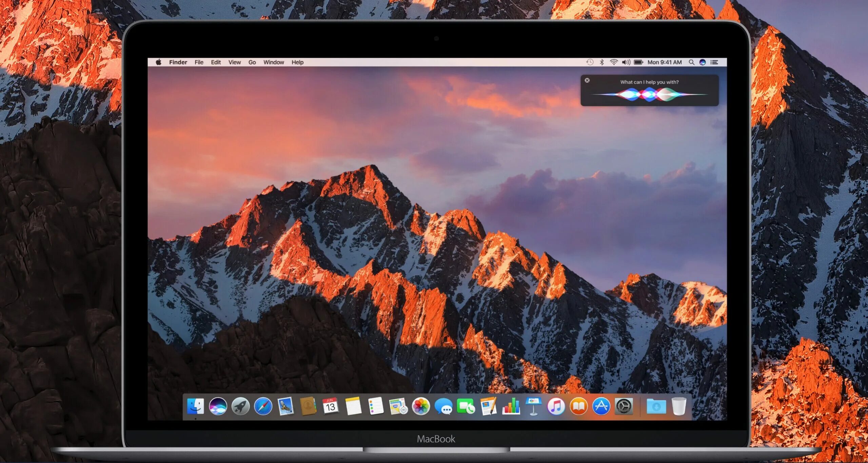
Task: Open iTunes from the Dock
Action: coord(556,406)
